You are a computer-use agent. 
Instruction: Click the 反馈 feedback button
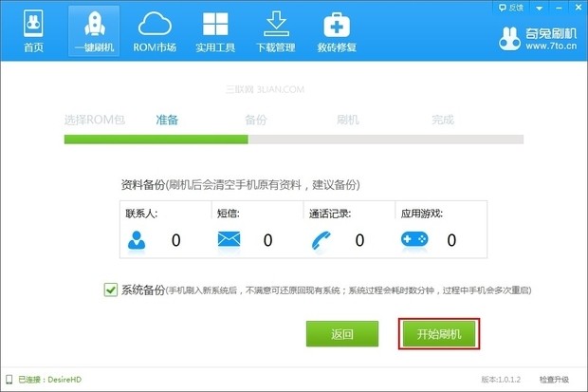pyautogui.click(x=511, y=8)
